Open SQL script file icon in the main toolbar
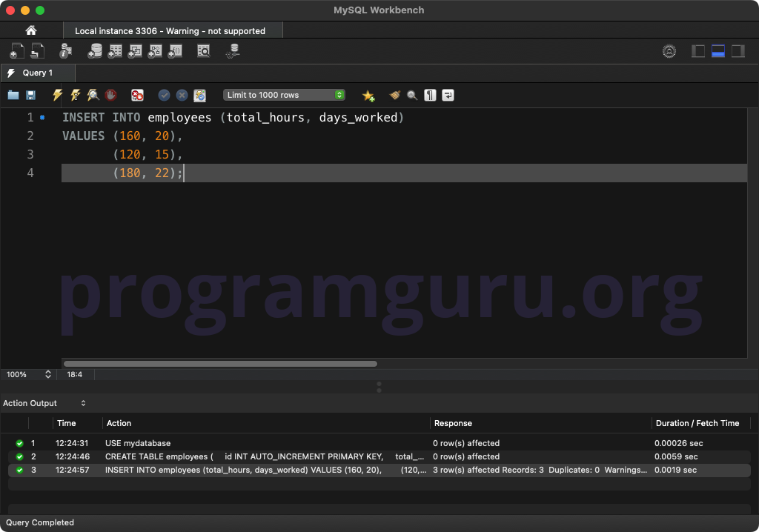 (37, 51)
